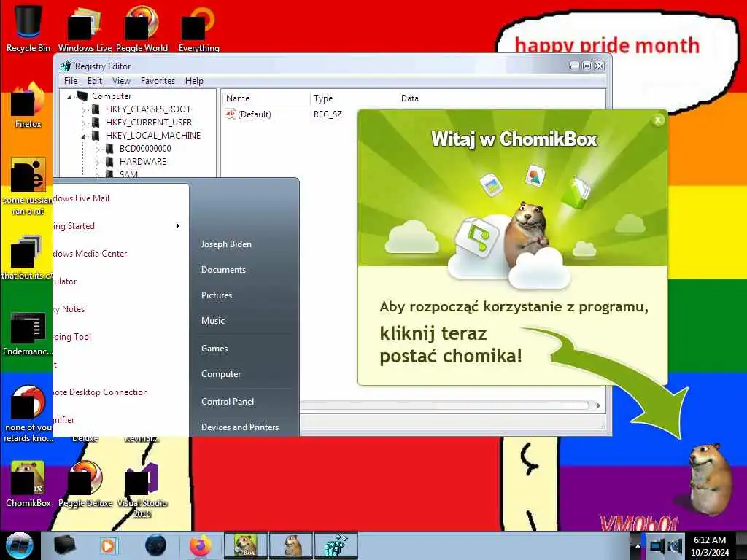The height and width of the screenshot is (560, 747).
Task: Open the File menu in Registry Editor
Action: coord(71,81)
